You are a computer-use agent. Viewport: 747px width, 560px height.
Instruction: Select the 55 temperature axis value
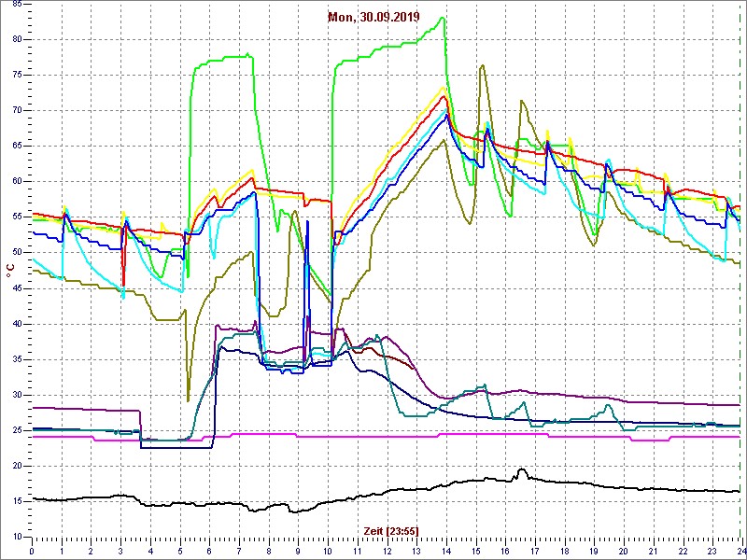[16, 217]
